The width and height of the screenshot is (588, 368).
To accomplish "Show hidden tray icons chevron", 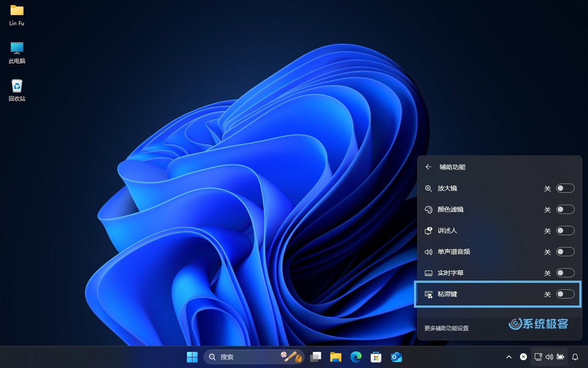I will (509, 357).
